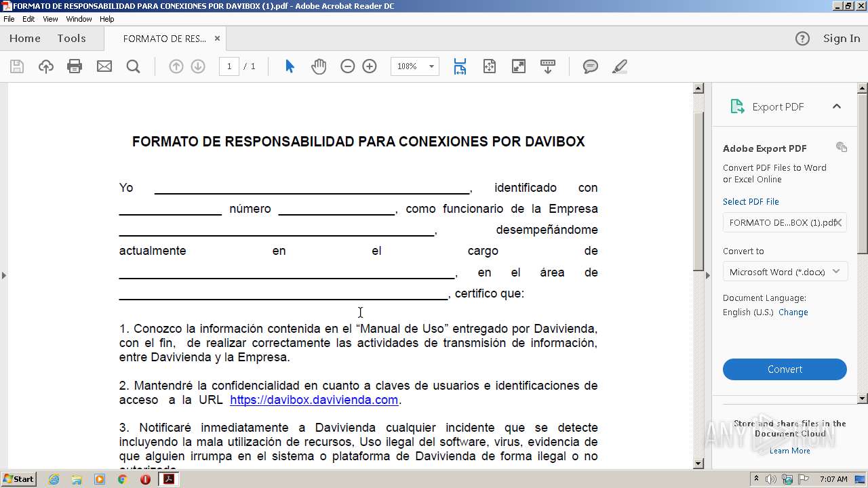868x488 pixels.
Task: Go to next page arrow
Action: [x=198, y=66]
